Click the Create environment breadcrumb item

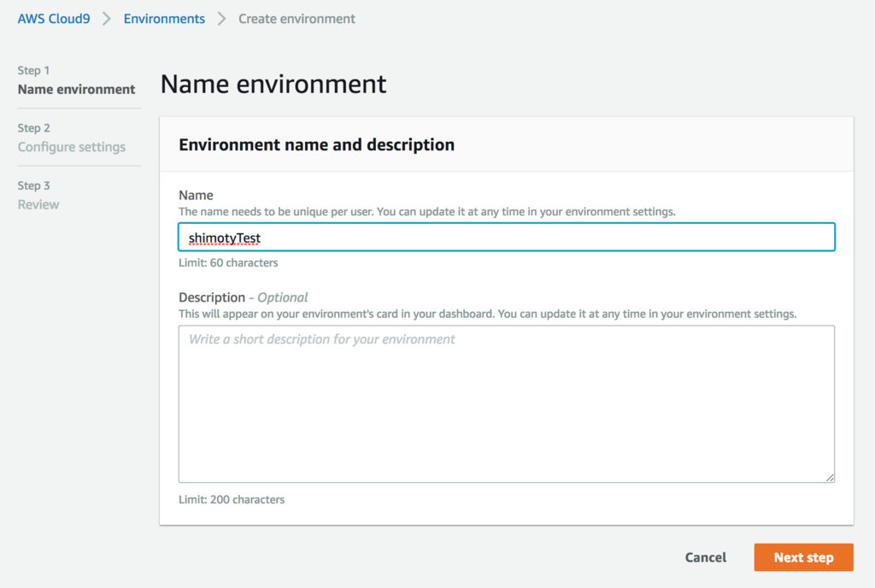(297, 18)
